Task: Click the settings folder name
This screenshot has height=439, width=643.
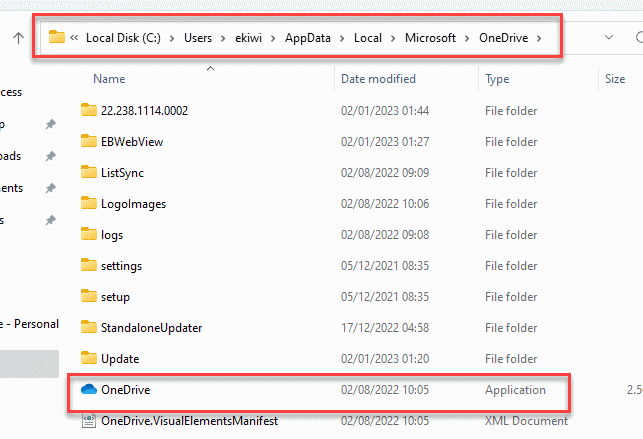Action: click(121, 266)
